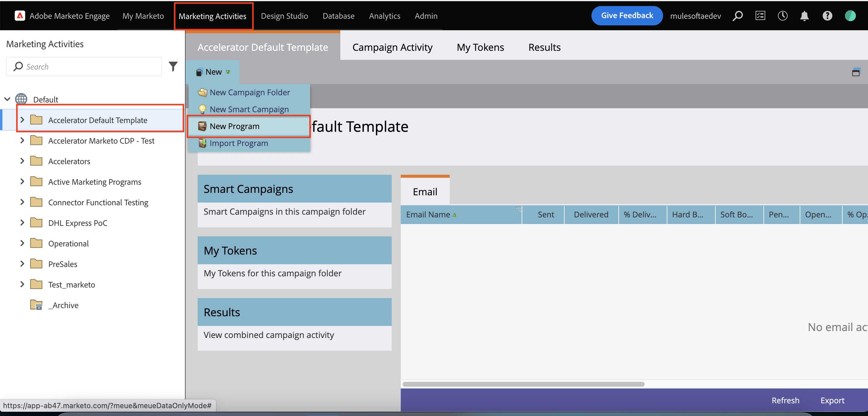Click the mulesoftaedev account name
This screenshot has height=416, width=868.
695,16
